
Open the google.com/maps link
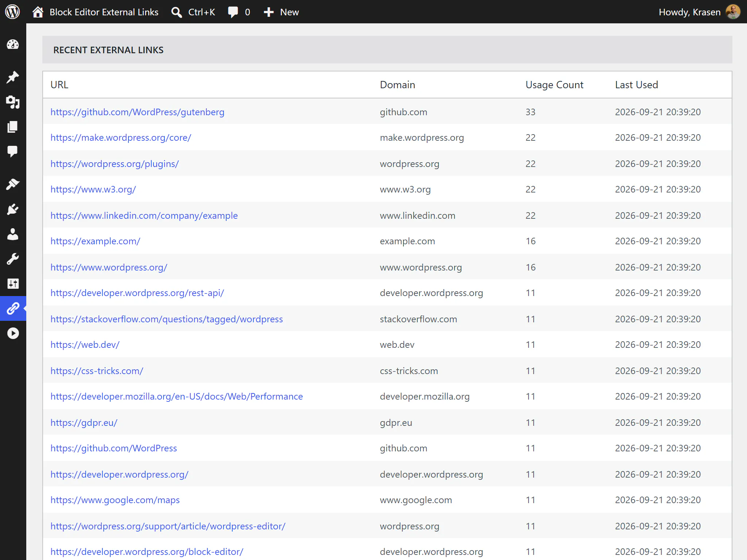(x=115, y=500)
